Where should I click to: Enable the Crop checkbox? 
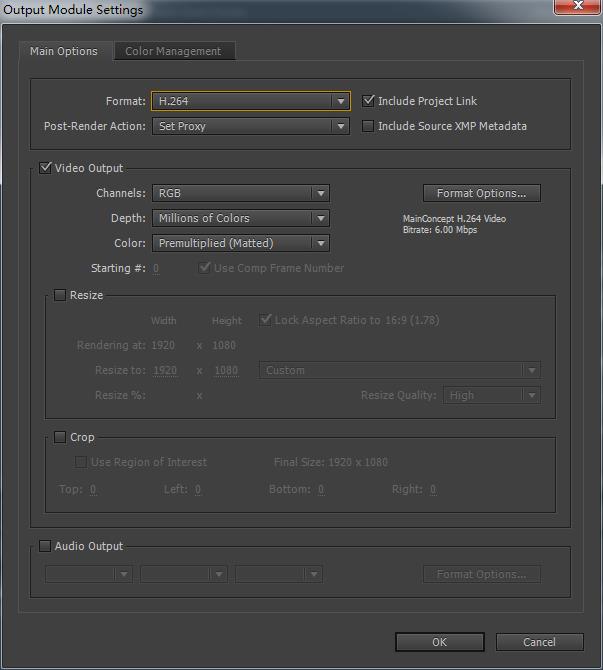point(60,437)
